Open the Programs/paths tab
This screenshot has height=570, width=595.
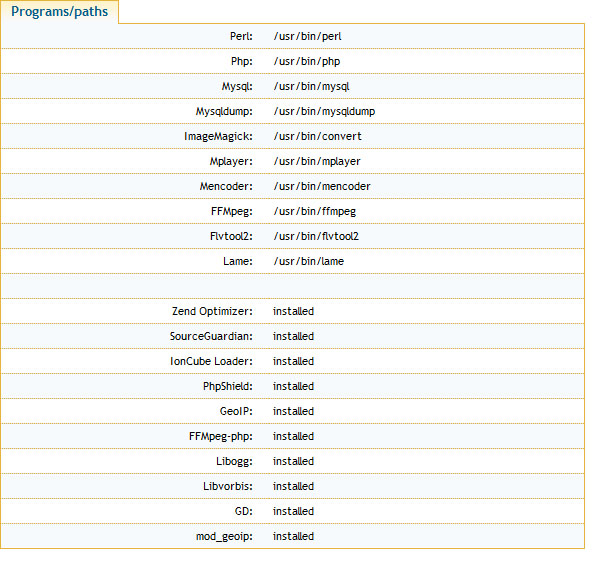[60, 11]
